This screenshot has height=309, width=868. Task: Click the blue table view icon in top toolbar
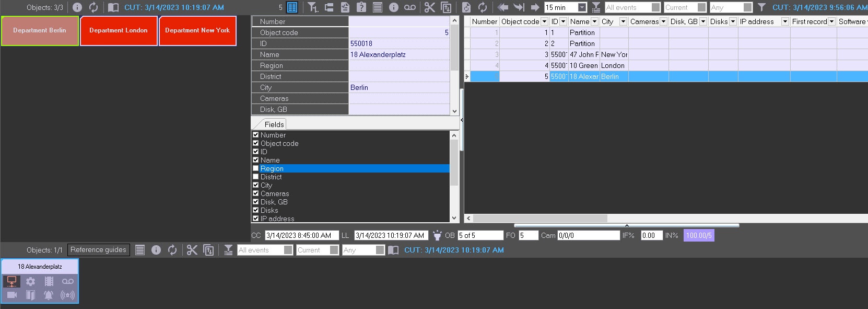pyautogui.click(x=292, y=7)
